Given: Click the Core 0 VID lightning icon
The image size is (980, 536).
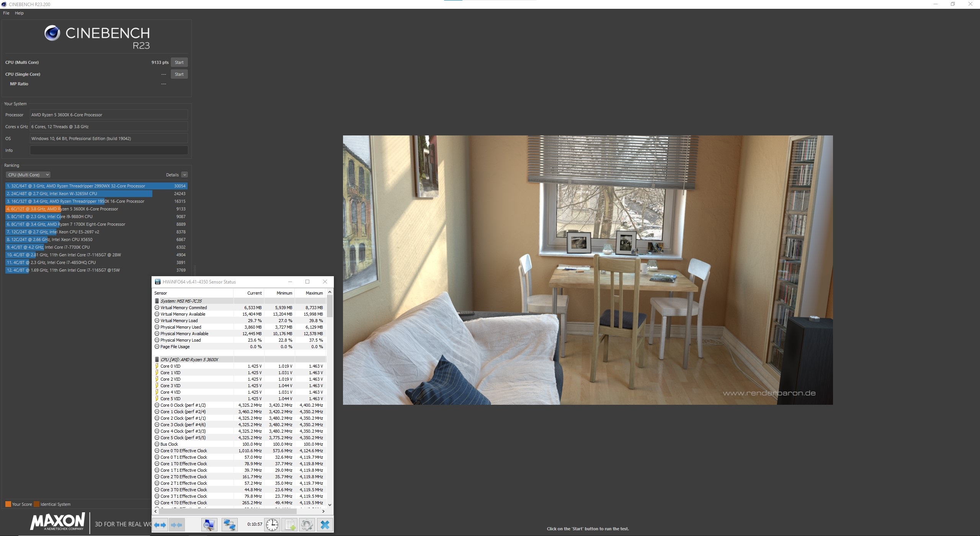Looking at the screenshot, I should pos(157,366).
